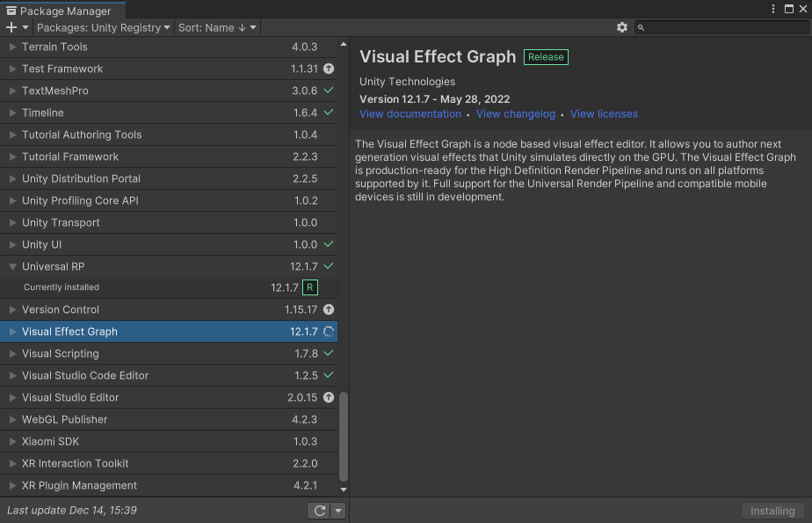Click the Installing button
This screenshot has width=812, height=523.
click(772, 511)
